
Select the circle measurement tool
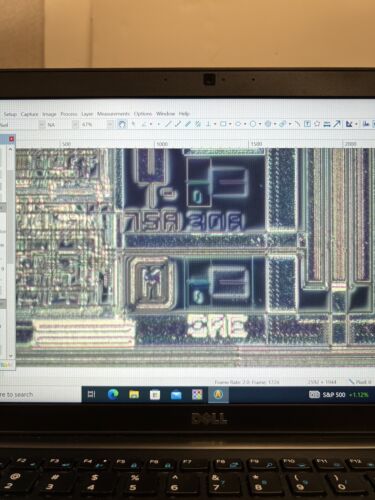coord(253,124)
